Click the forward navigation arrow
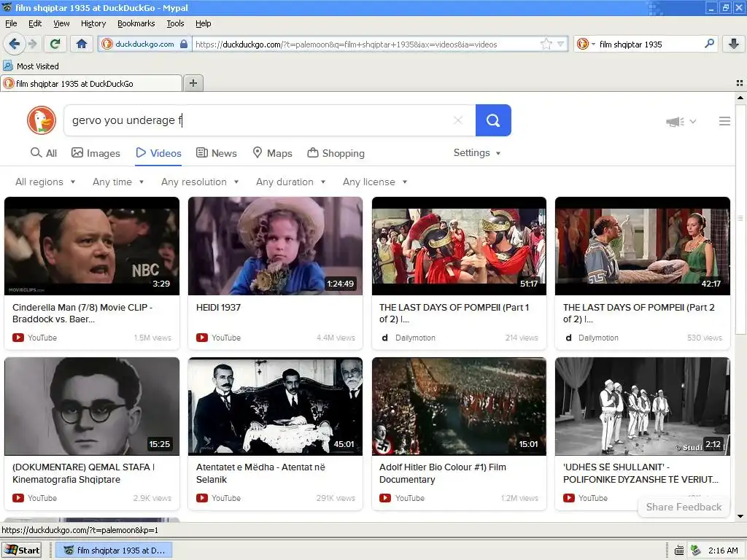 coord(32,44)
